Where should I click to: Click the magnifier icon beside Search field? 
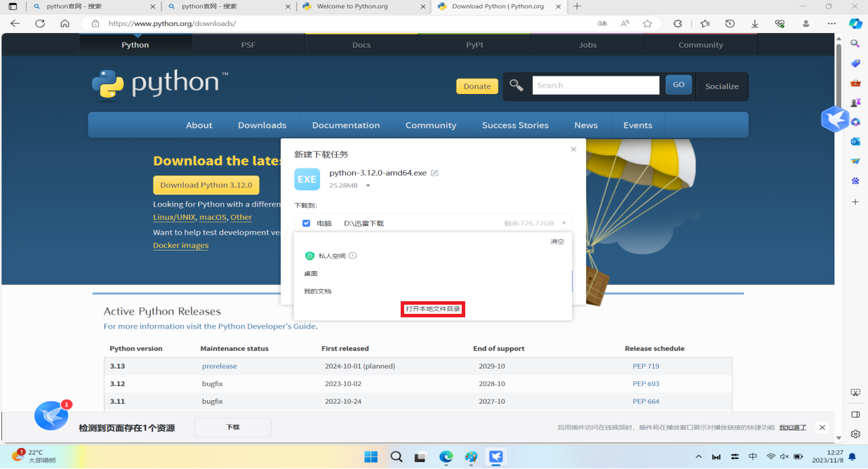point(516,86)
